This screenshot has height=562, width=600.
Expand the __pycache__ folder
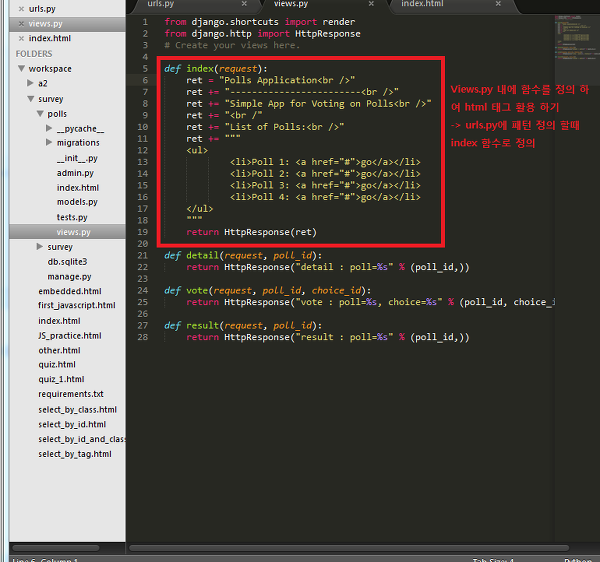[x=49, y=128]
